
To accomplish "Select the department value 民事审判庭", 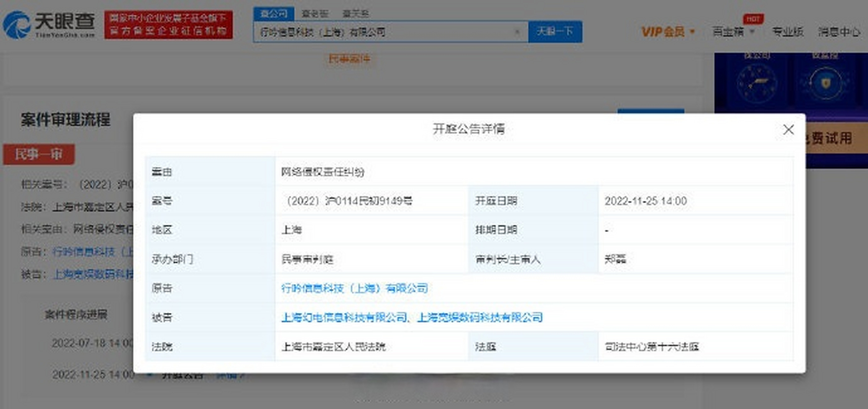I will point(307,259).
